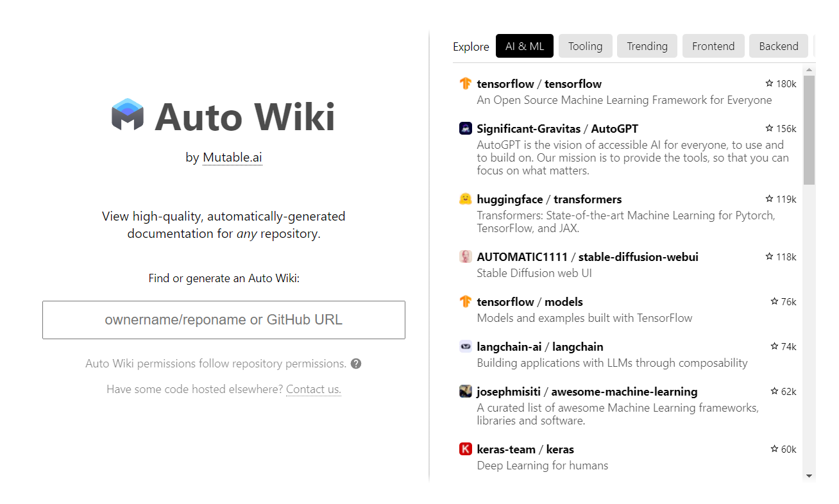The image size is (839, 504).
Task: Click the star icon beside 180k
Action: click(x=768, y=83)
